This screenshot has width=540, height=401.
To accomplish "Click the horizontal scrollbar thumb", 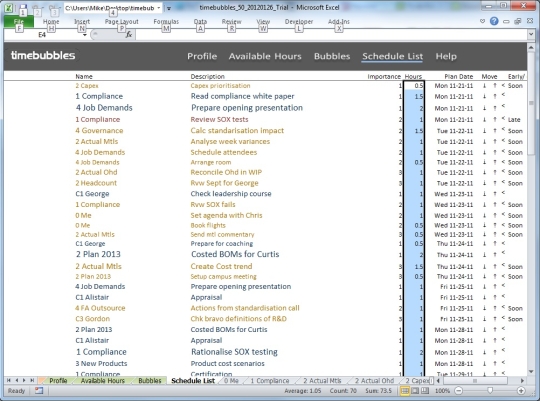I will click(x=475, y=381).
